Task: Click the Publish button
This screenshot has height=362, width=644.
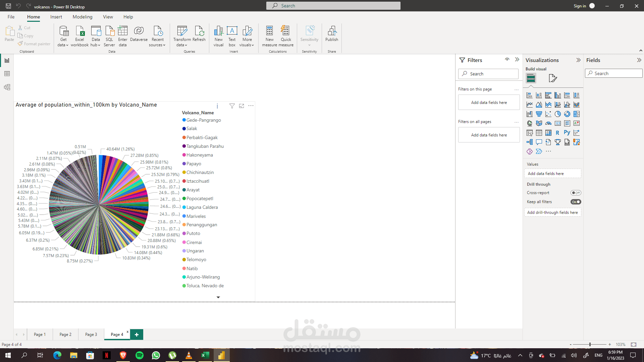Action: point(332,34)
